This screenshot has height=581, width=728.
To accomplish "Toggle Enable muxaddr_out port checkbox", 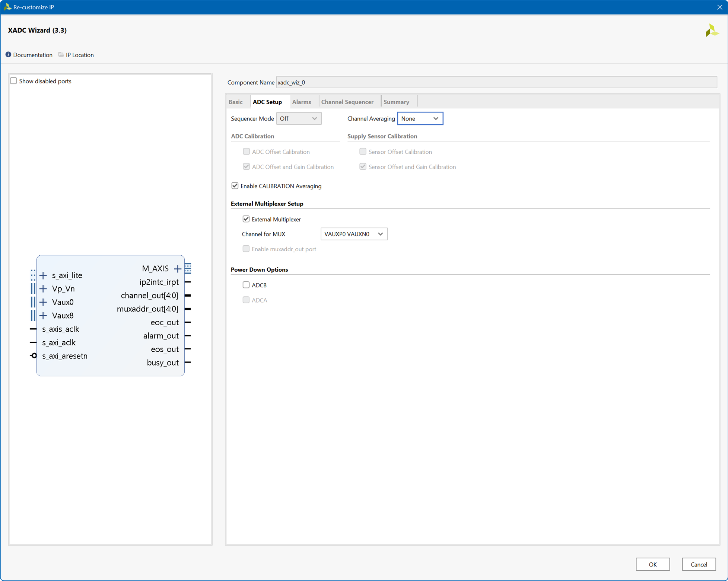I will [246, 249].
